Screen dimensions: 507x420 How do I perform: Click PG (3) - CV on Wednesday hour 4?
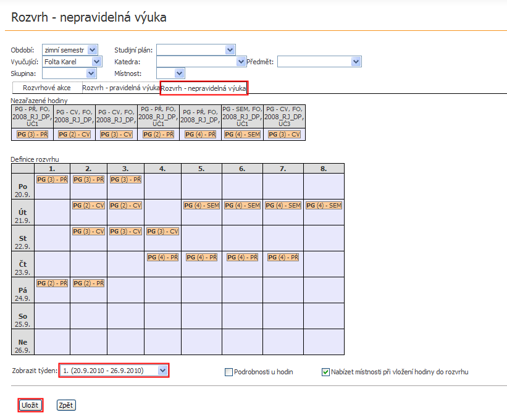(x=162, y=231)
